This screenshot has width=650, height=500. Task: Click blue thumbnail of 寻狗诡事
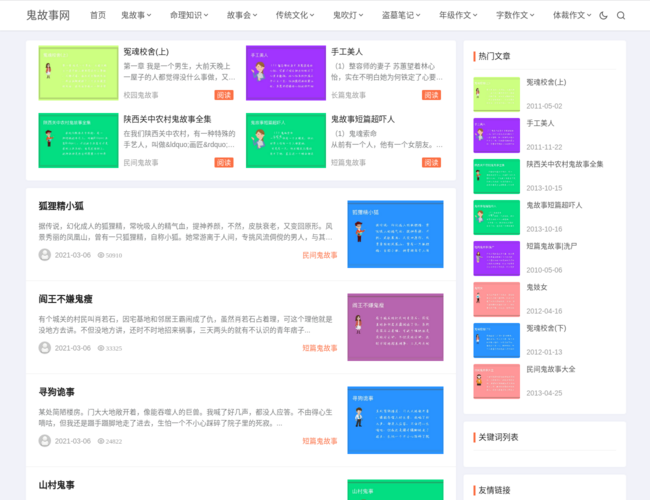coord(395,420)
